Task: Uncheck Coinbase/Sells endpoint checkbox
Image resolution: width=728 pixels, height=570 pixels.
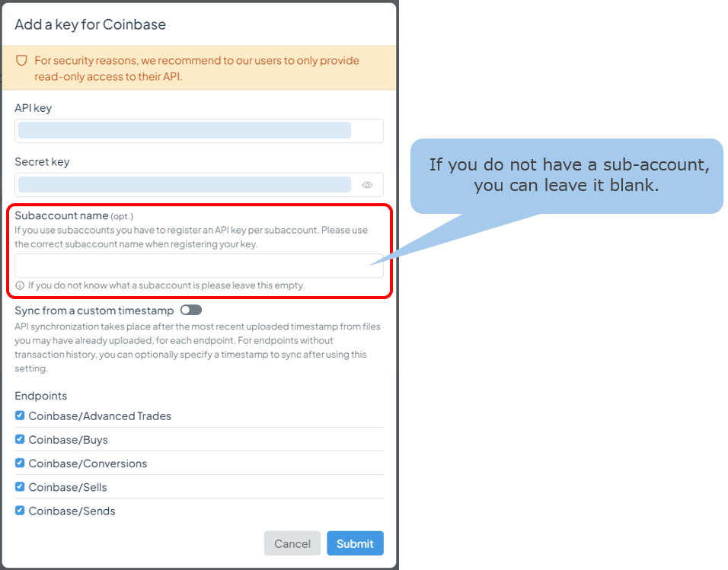Action: pyautogui.click(x=20, y=486)
